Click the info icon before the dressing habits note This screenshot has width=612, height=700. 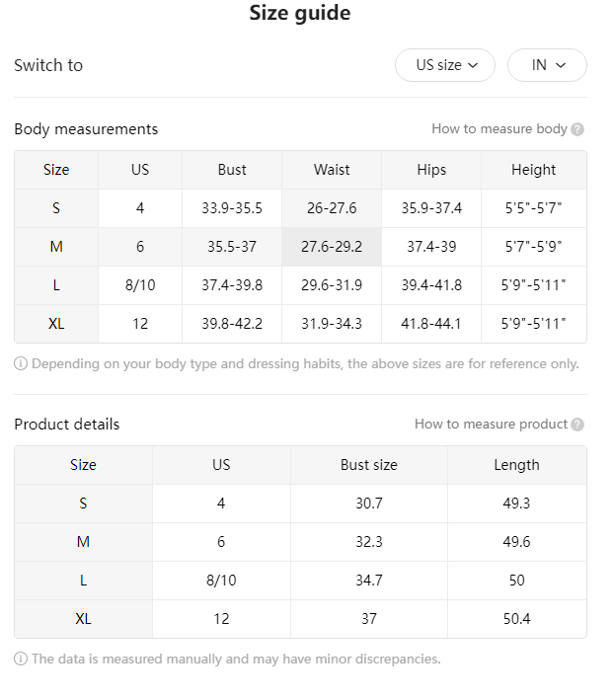21,364
